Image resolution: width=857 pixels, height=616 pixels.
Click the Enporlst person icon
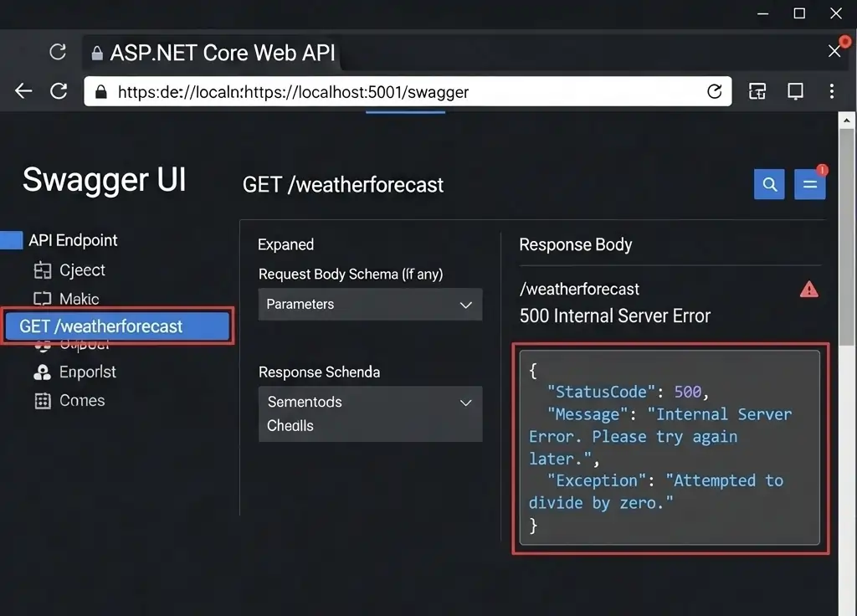tap(42, 372)
